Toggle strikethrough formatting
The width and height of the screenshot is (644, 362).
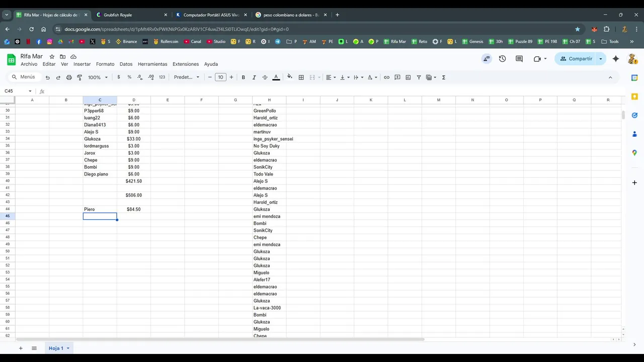[x=265, y=77]
